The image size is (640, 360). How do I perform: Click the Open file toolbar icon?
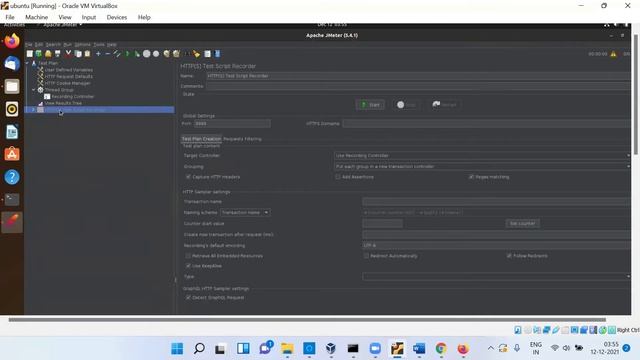(48, 53)
